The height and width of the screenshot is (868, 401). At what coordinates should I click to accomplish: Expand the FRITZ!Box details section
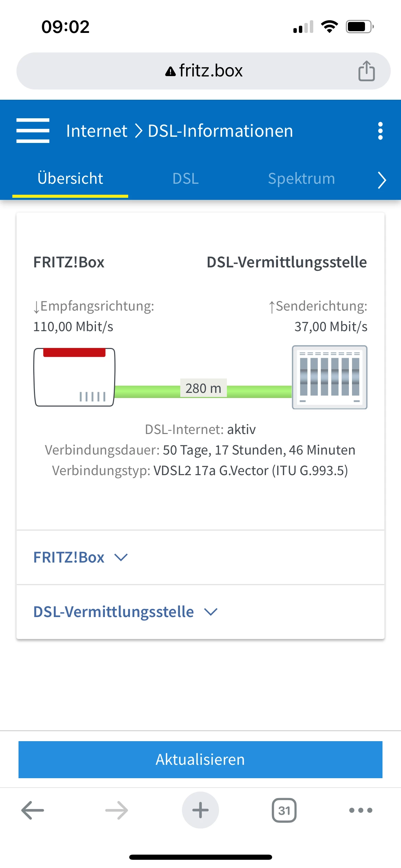click(81, 557)
